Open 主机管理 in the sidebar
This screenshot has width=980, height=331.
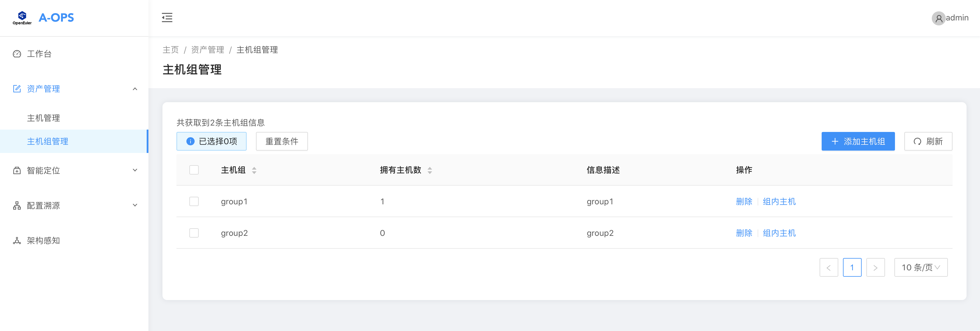(x=43, y=118)
